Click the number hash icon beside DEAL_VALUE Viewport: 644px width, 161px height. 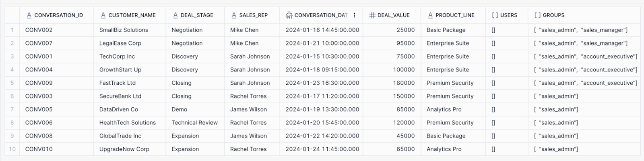click(372, 15)
